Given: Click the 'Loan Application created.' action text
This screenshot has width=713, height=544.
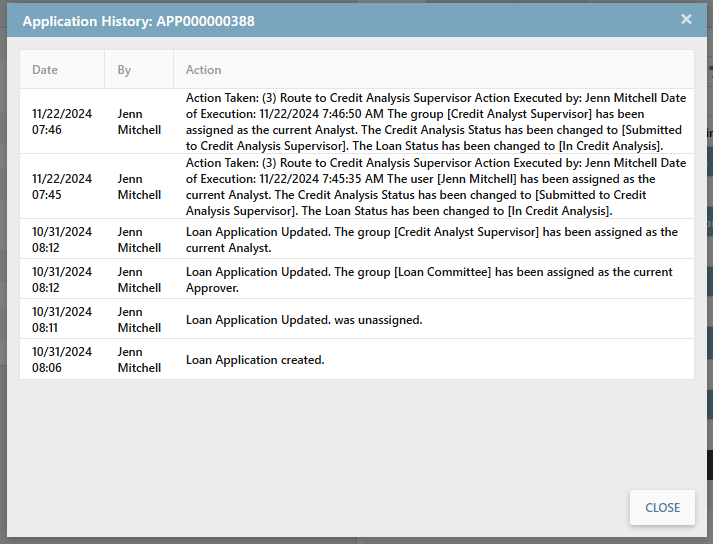Looking at the screenshot, I should pyautogui.click(x=255, y=360).
